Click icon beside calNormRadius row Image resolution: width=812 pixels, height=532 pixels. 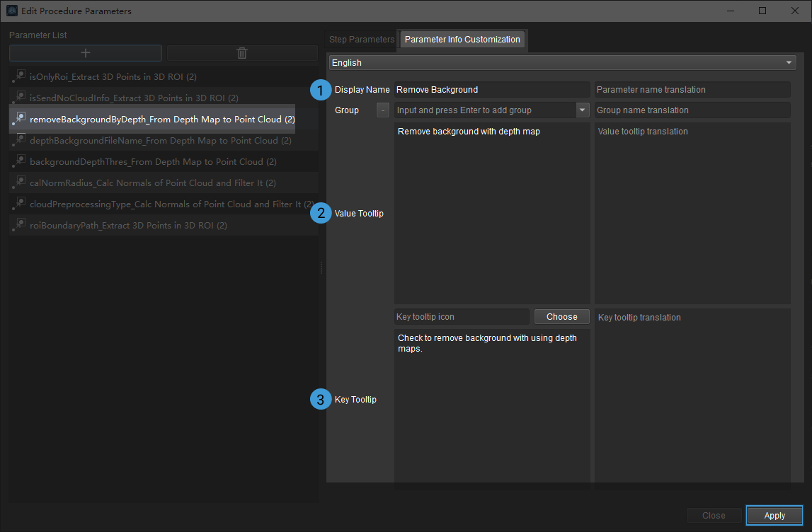click(x=19, y=182)
